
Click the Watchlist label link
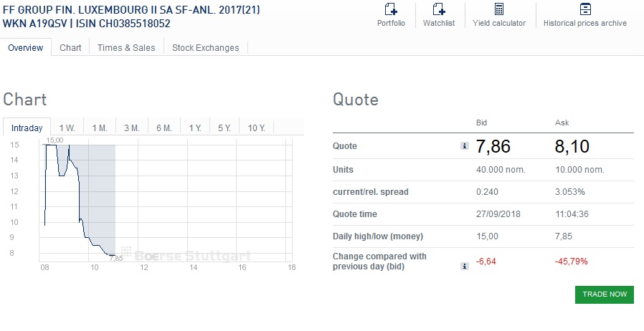(439, 24)
